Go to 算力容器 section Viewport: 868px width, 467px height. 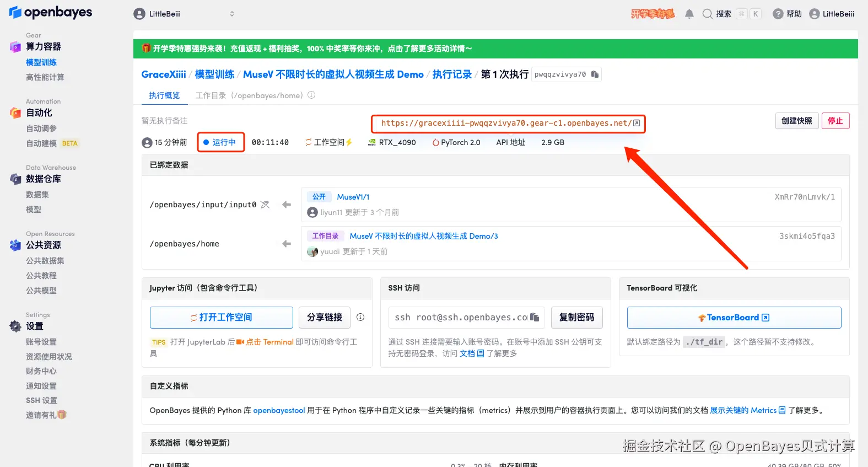44,47
